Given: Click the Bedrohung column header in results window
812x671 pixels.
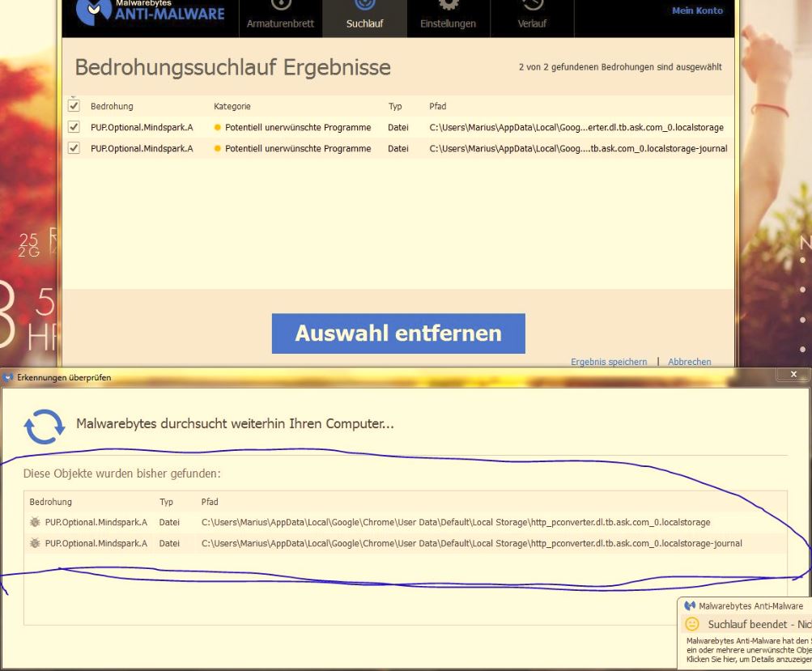Looking at the screenshot, I should click(x=112, y=106).
